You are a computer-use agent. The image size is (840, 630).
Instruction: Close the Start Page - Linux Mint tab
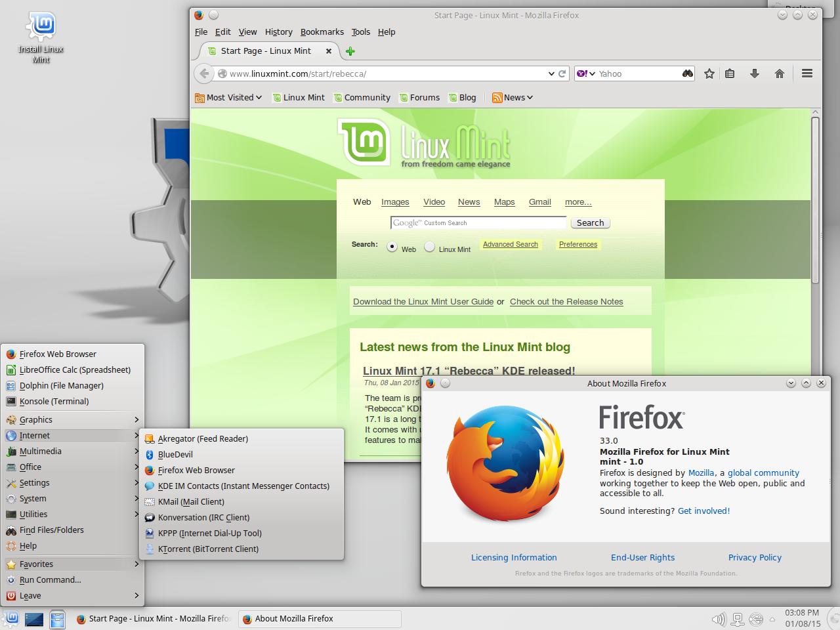click(x=327, y=51)
